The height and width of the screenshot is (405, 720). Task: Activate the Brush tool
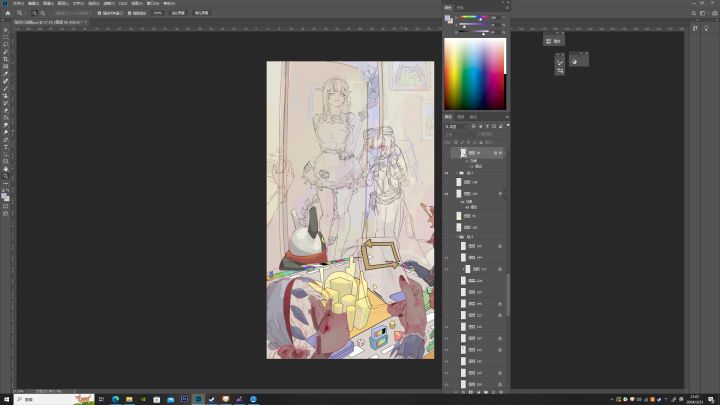[x=5, y=88]
